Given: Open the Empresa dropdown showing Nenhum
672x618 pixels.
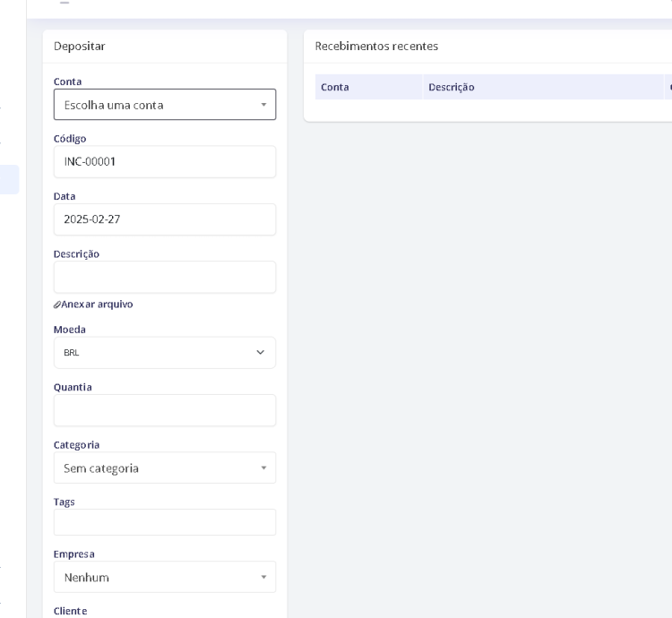Looking at the screenshot, I should coord(165,577).
